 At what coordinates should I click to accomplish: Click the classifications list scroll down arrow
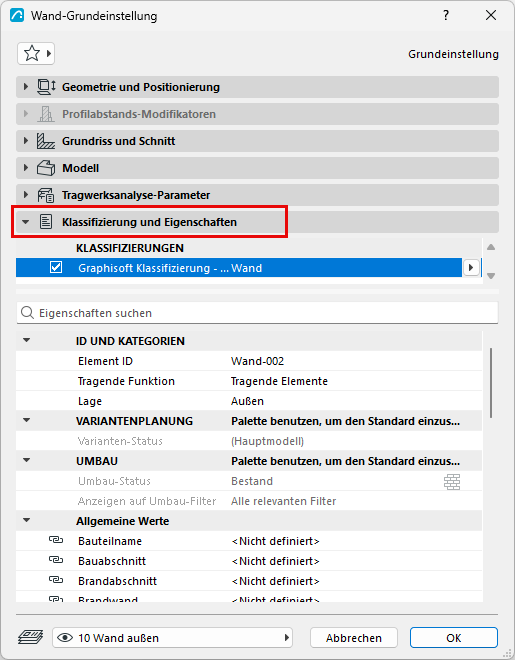[491, 276]
